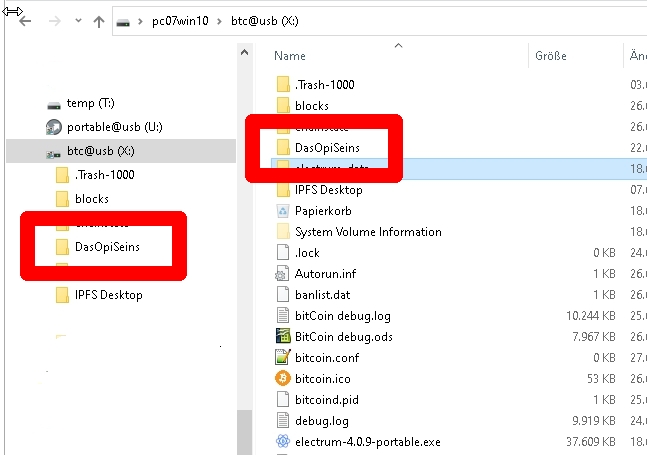Screen dimensions: 647x455
Task: Click the 53 KB size cell
Action: coord(601,379)
